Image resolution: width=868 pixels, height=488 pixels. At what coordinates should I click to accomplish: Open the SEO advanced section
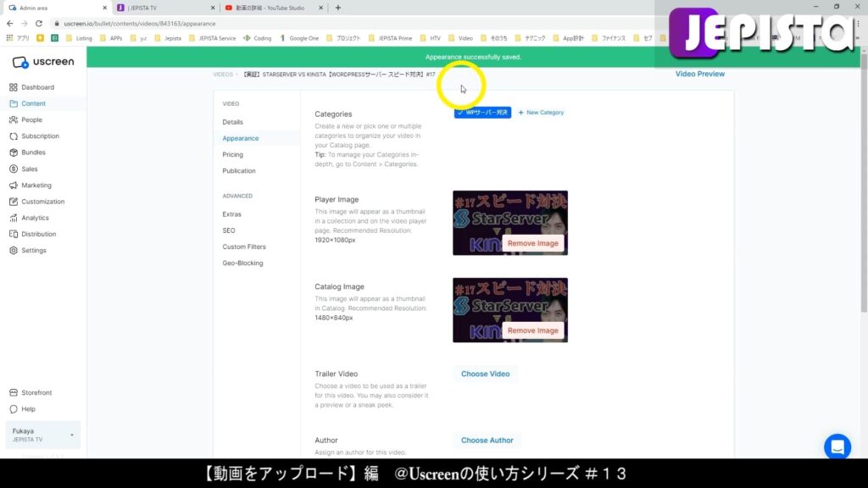(x=229, y=230)
